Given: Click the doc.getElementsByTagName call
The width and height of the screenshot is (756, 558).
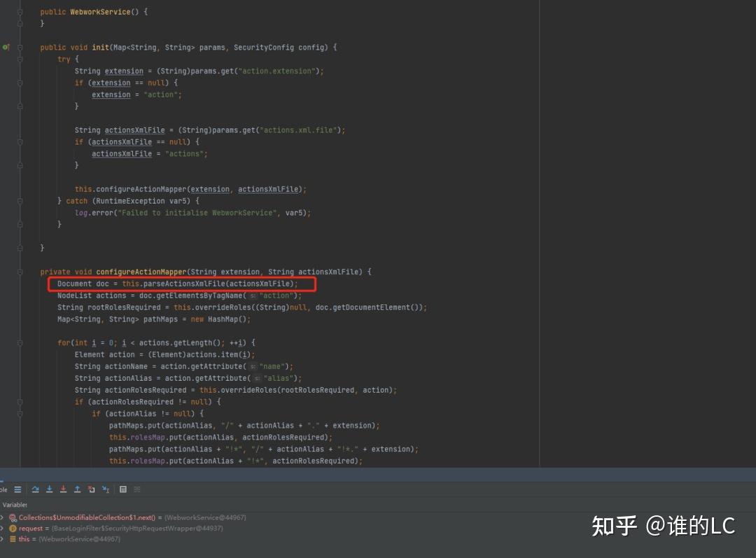Looking at the screenshot, I should (220, 295).
